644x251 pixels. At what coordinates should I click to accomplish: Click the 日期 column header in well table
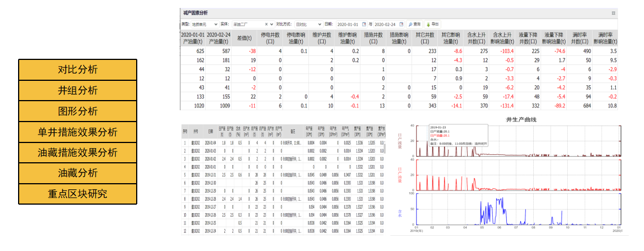pos(211,130)
